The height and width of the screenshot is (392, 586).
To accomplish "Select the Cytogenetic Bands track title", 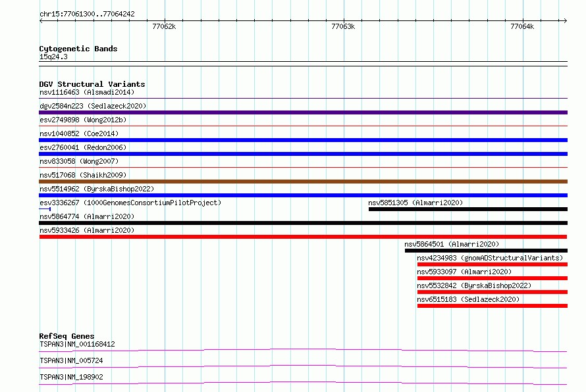I will [78, 49].
